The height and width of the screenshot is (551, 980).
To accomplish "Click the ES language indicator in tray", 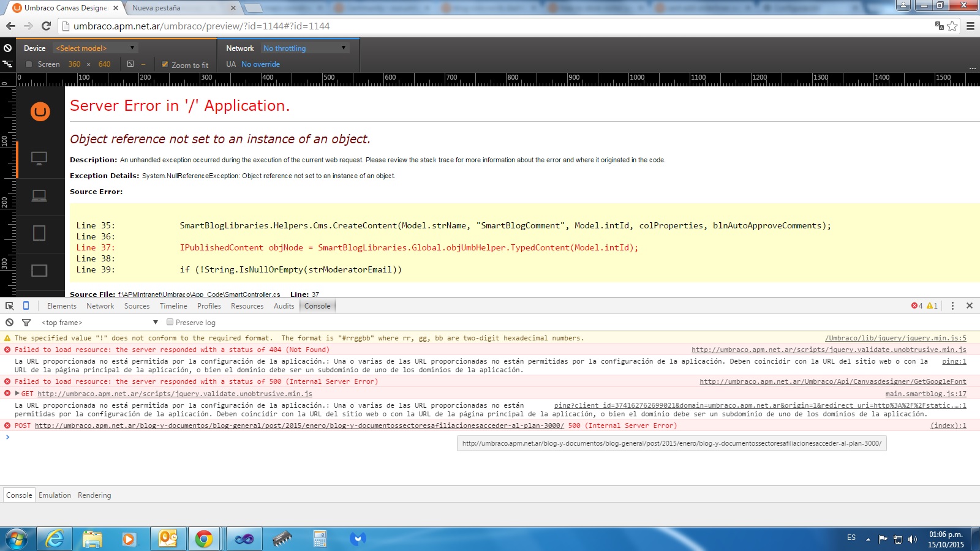I will [x=851, y=537].
